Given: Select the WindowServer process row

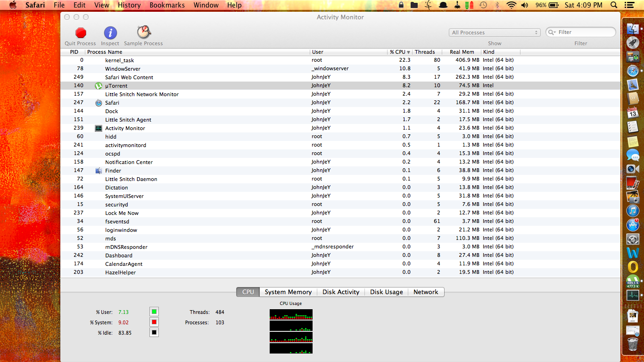Looking at the screenshot, I should (x=340, y=69).
